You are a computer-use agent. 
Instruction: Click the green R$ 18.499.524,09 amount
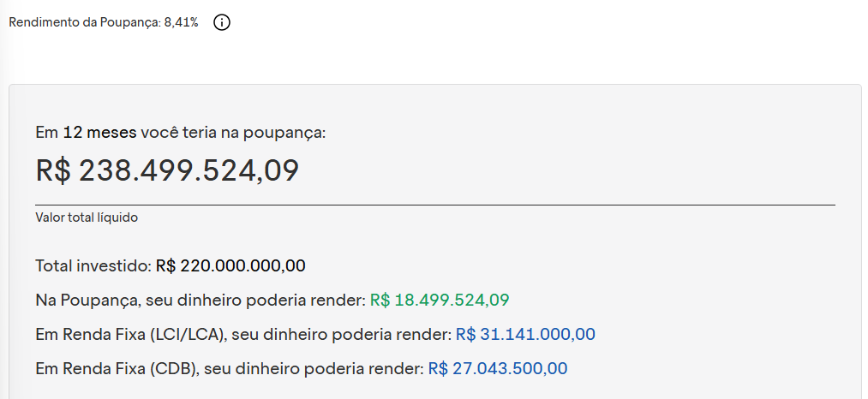tap(440, 301)
